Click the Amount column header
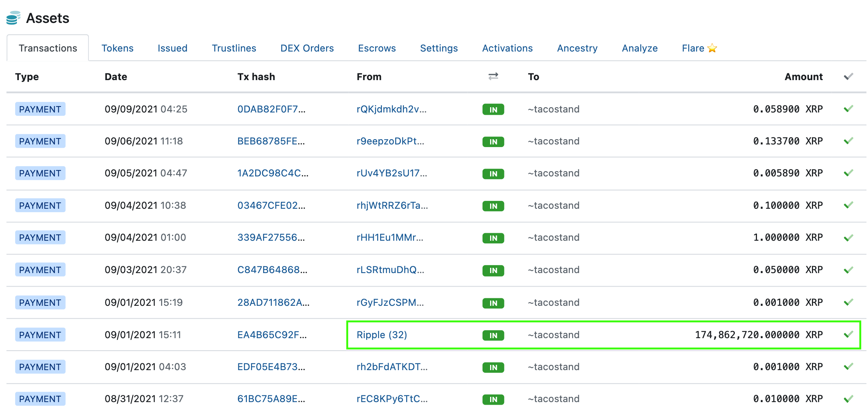The width and height of the screenshot is (868, 413). [x=804, y=77]
